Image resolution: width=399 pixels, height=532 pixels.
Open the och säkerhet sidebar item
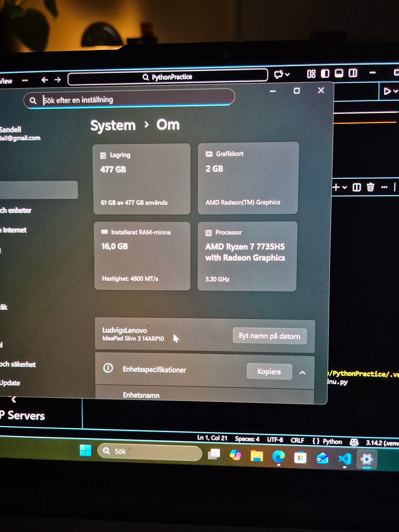pyautogui.click(x=18, y=365)
